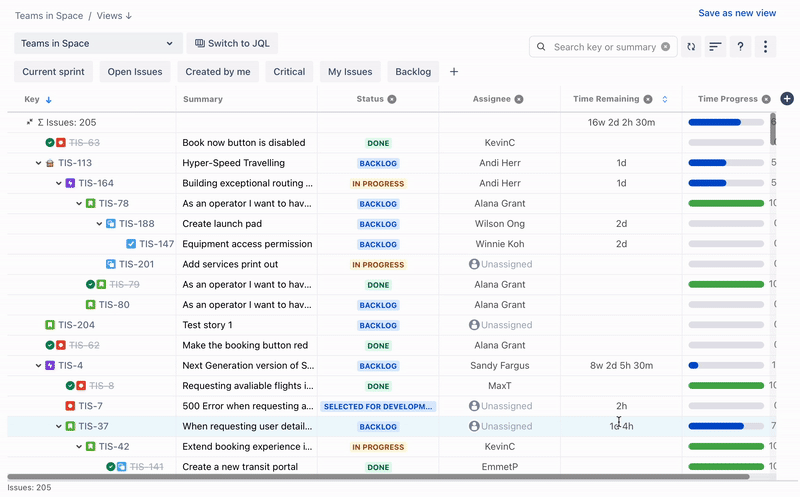
Task: Collapse the TIS-42 row
Action: pos(79,446)
